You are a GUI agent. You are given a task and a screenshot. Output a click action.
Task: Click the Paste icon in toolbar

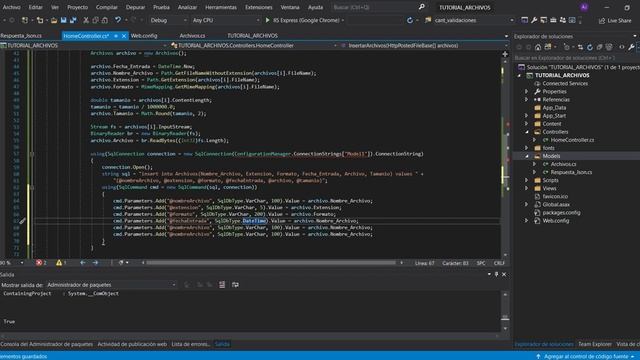pos(105,20)
